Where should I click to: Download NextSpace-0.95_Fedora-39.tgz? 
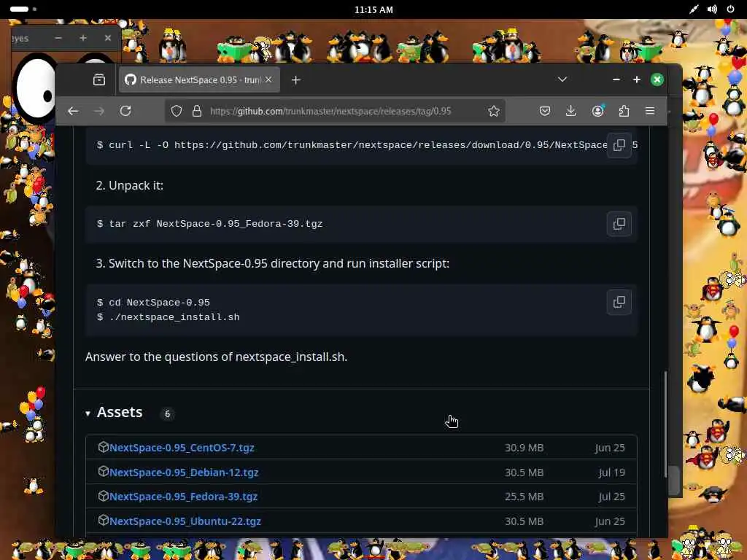tap(183, 496)
